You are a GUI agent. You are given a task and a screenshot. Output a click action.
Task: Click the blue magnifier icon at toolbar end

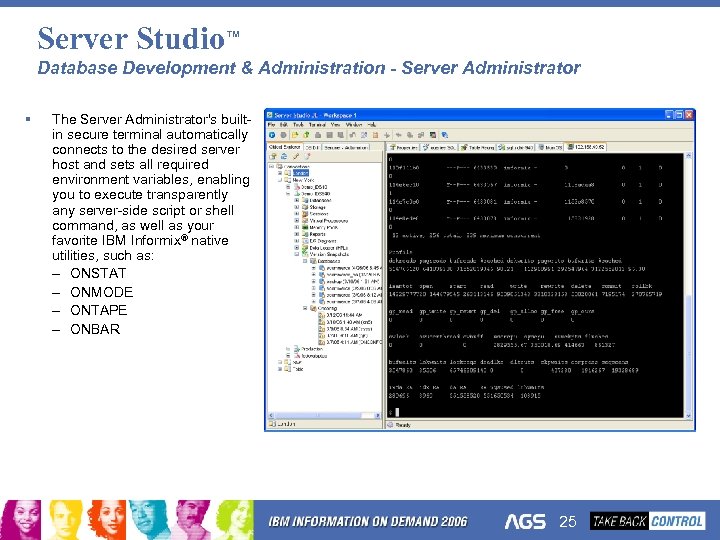point(444,135)
